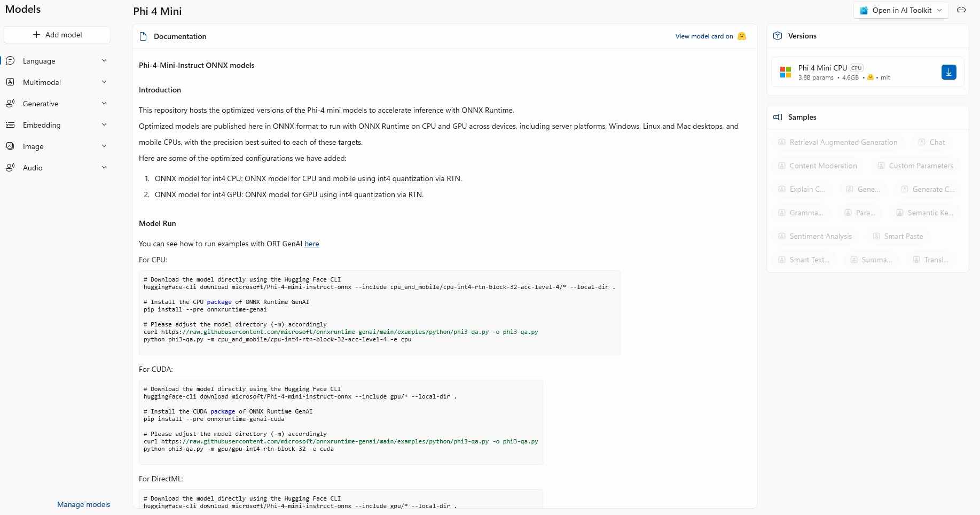Select the Retrieval Augmented Generation sample

click(x=838, y=142)
